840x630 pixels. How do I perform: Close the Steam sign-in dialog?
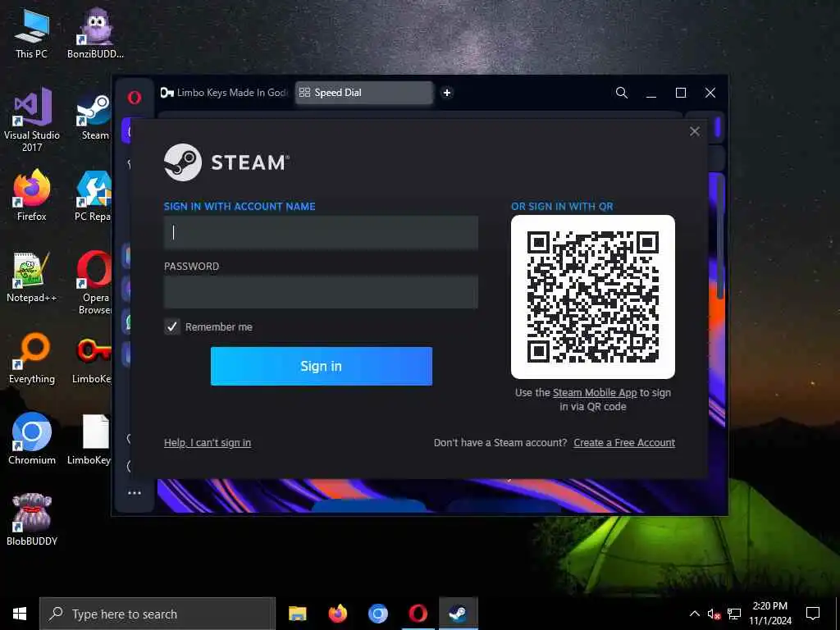695,131
